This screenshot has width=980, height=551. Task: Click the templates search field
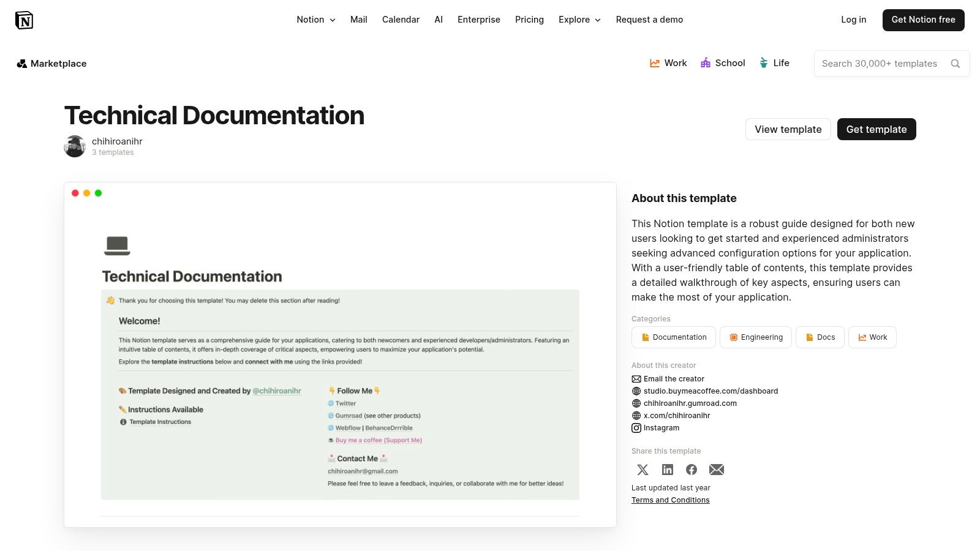pos(882,63)
